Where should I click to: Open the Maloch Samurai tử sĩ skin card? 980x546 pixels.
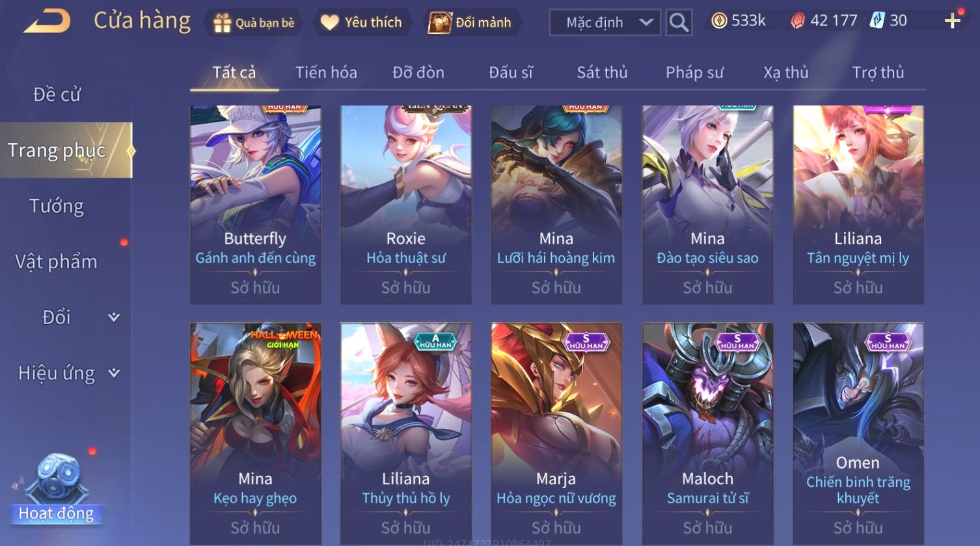pos(707,434)
